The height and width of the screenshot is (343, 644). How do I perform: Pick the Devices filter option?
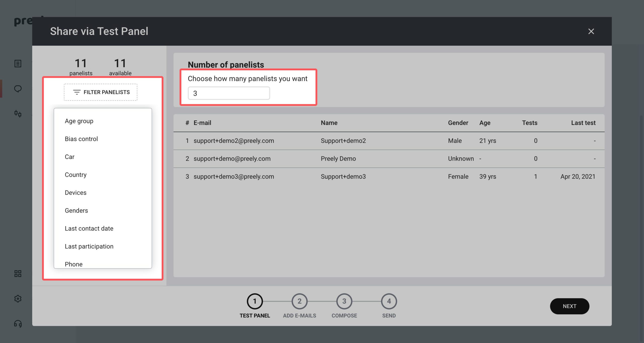click(103, 193)
